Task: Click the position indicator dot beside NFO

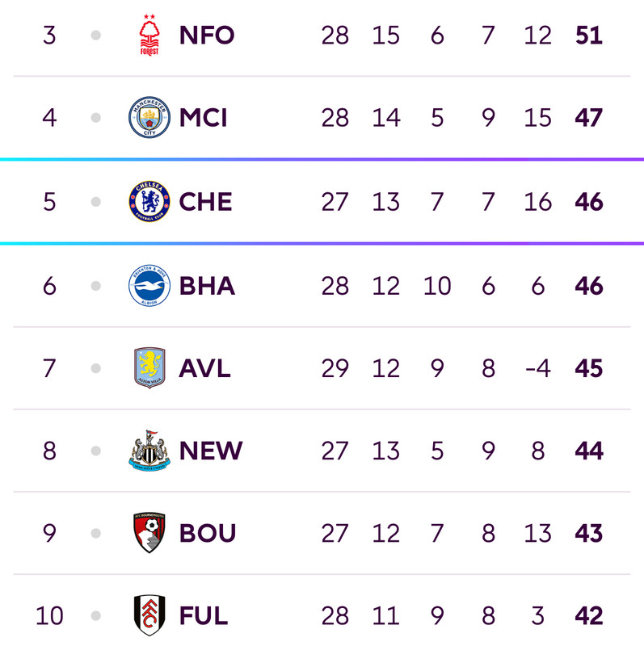Action: tap(95, 35)
